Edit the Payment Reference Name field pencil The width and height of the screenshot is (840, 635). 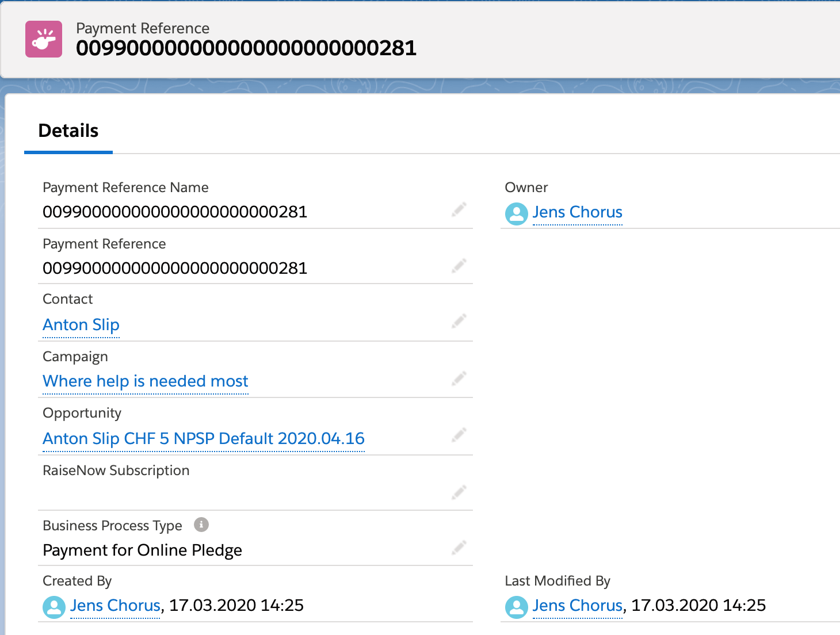(x=459, y=210)
